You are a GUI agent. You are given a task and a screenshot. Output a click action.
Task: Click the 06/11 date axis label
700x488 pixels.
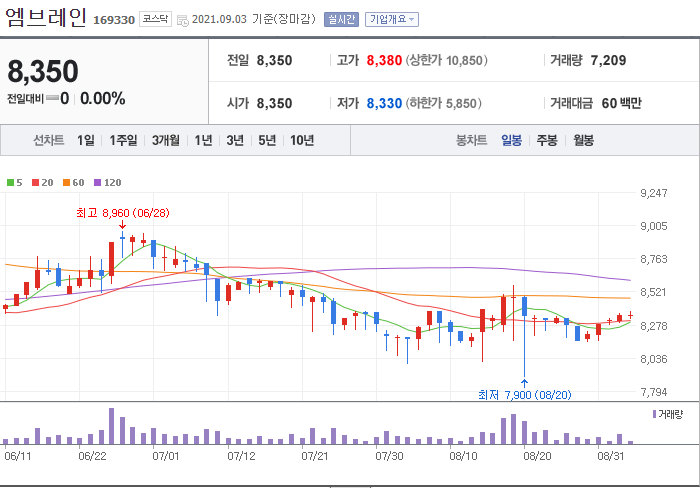tap(18, 456)
